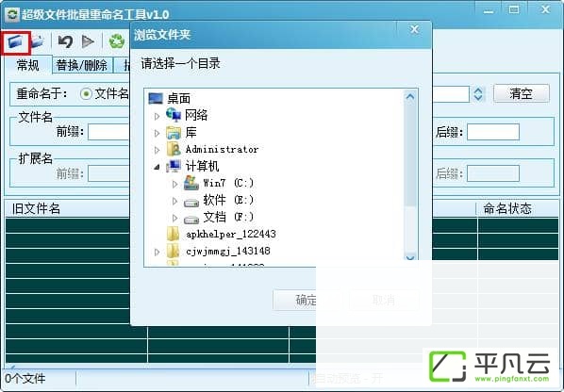Viewport: 564px width, 392px height.
Task: Close the 浏览文件夹 dialog
Action: (414, 29)
